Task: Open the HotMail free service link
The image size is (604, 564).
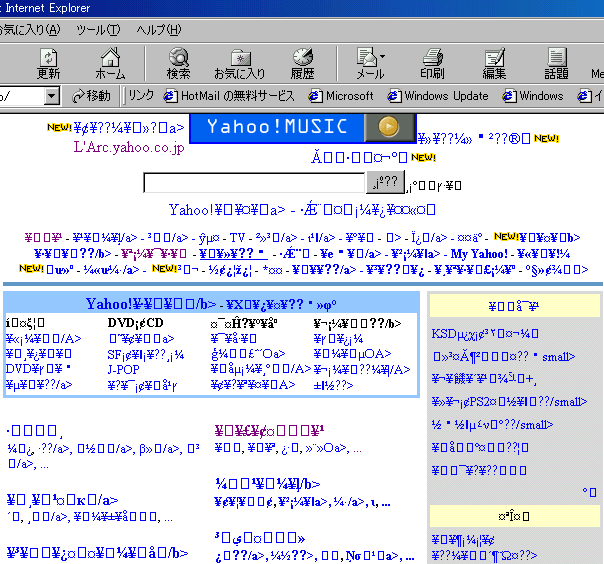Action: coord(229,96)
